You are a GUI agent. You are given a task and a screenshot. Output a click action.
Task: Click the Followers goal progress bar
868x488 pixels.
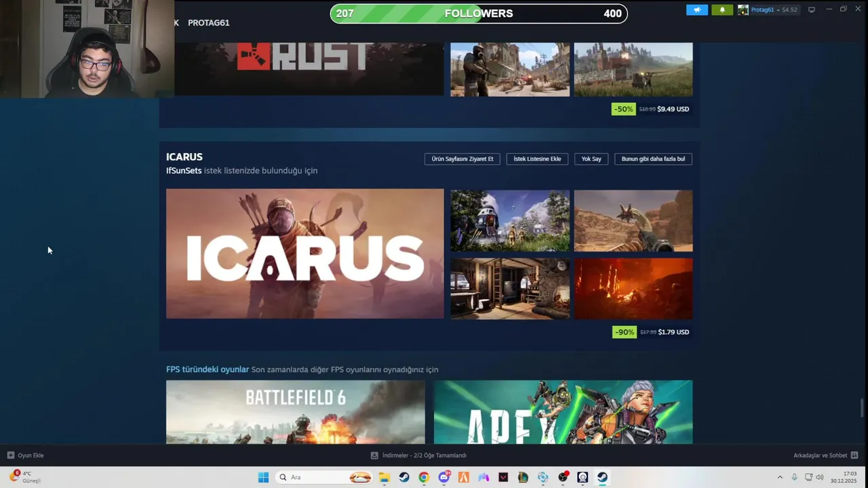pyautogui.click(x=479, y=14)
